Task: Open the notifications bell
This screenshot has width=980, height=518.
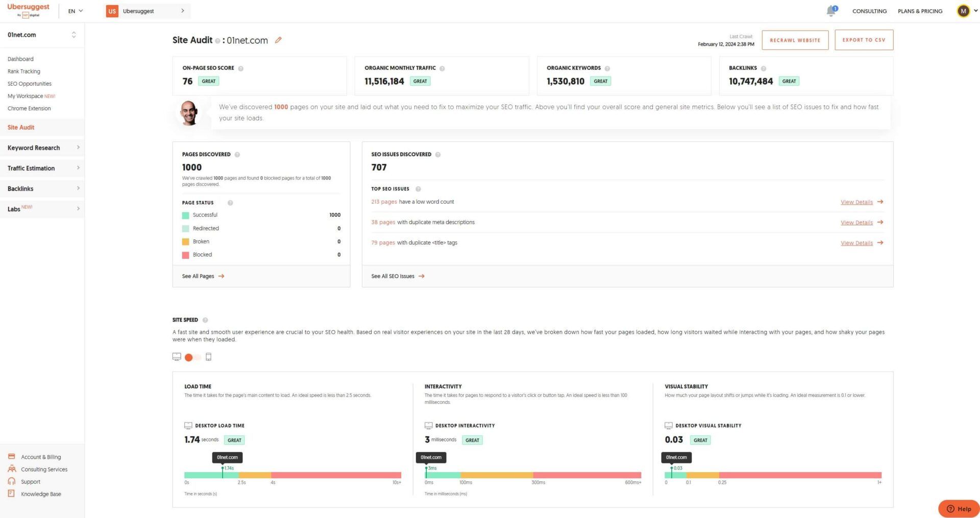Action: [831, 11]
